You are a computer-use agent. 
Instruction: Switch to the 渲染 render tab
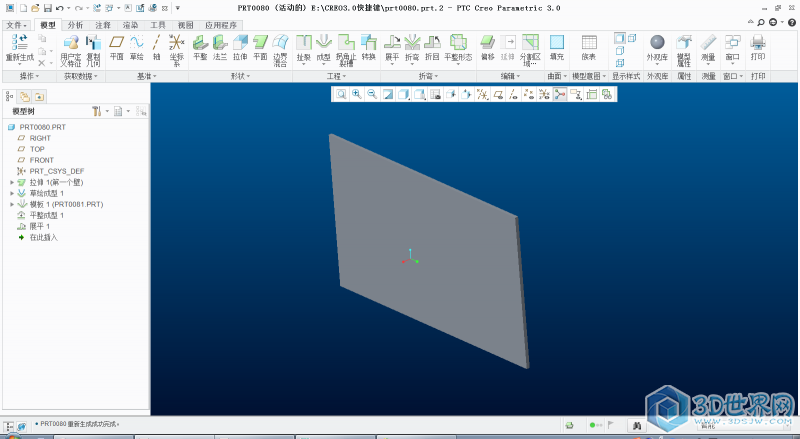coord(130,25)
